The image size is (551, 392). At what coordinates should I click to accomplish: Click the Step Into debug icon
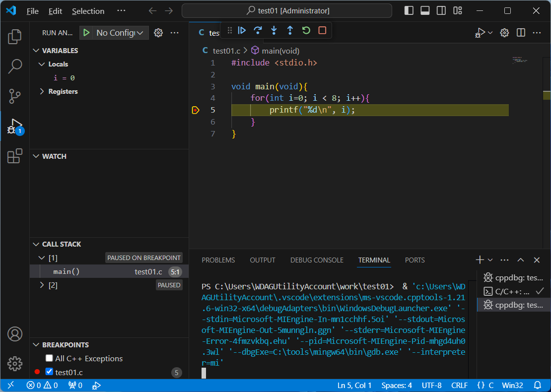(274, 31)
